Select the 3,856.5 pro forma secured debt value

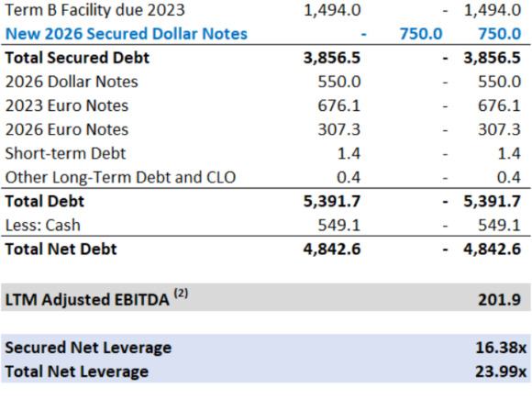[x=492, y=58]
